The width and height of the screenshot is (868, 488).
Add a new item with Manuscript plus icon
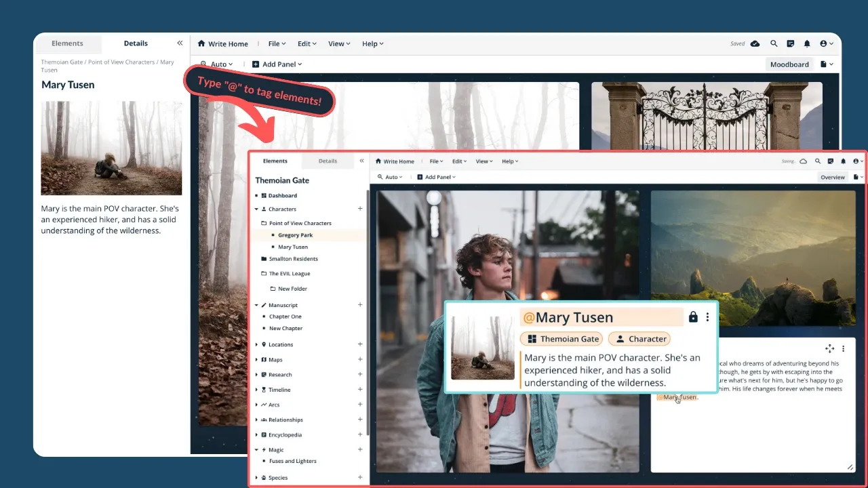coord(360,305)
